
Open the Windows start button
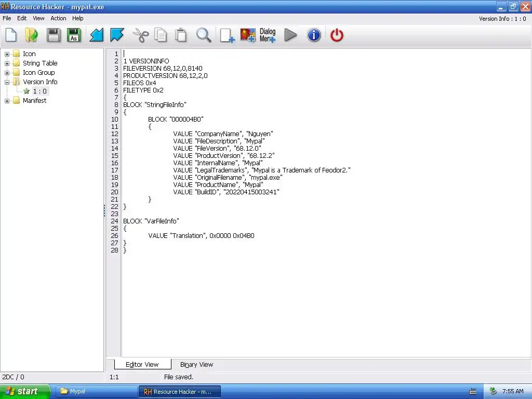point(25,391)
